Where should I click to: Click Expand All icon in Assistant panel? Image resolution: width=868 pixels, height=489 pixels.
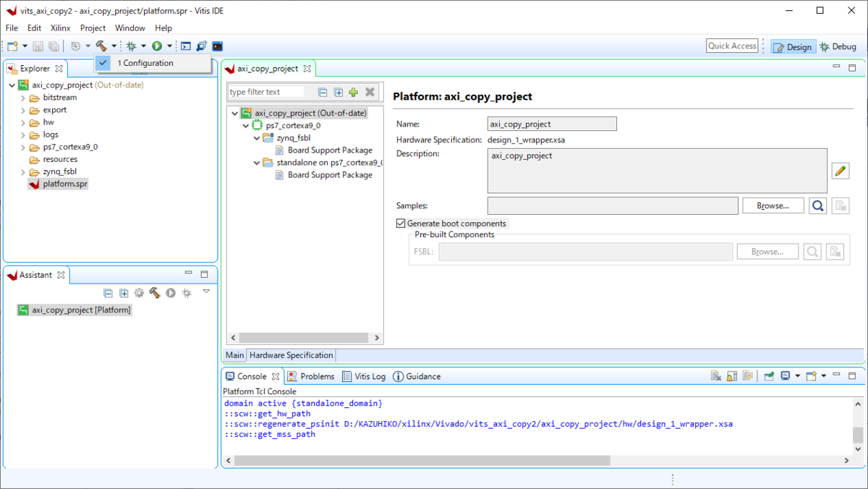pyautogui.click(x=124, y=293)
